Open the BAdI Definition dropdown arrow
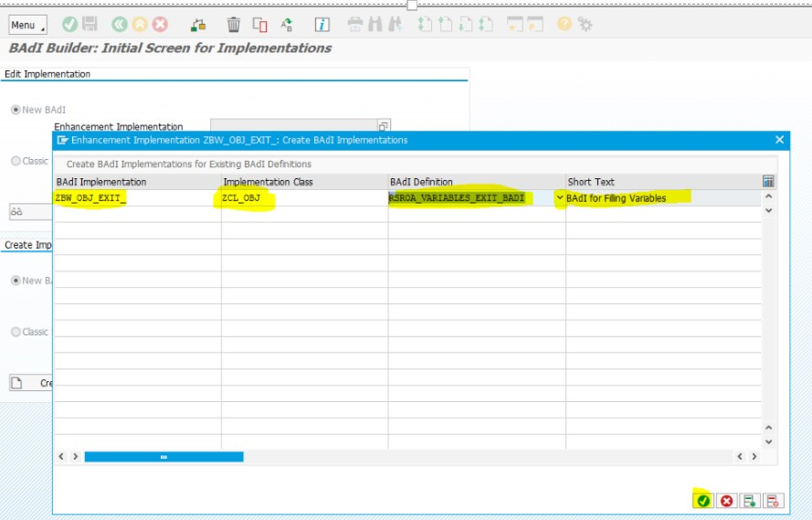The height and width of the screenshot is (520, 812). click(x=560, y=197)
